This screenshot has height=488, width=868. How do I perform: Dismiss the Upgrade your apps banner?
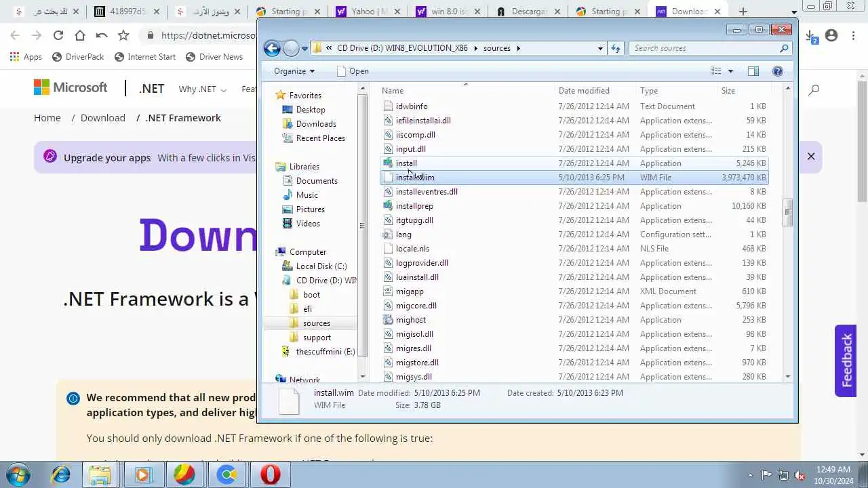(811, 156)
